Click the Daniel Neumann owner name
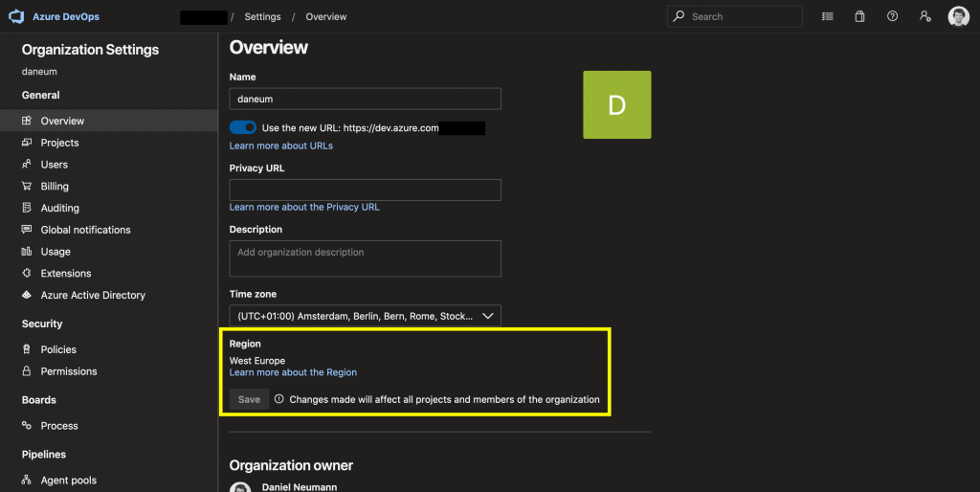 coord(300,487)
